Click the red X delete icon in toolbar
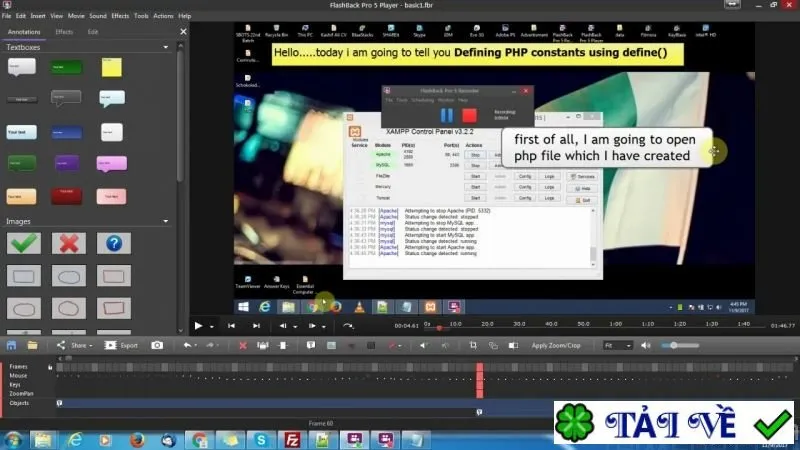This screenshot has width=800, height=450. [x=243, y=345]
